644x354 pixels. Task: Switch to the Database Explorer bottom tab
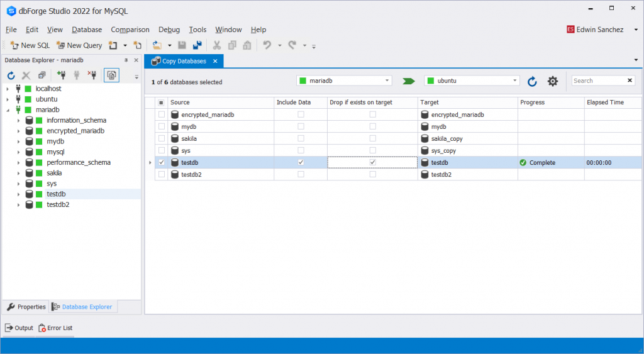pos(82,307)
